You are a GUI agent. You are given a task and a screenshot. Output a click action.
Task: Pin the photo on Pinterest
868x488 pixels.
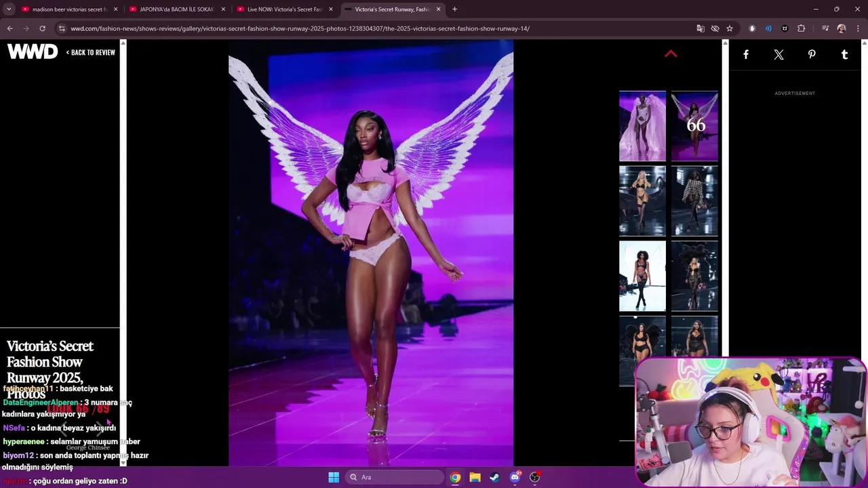pos(812,55)
